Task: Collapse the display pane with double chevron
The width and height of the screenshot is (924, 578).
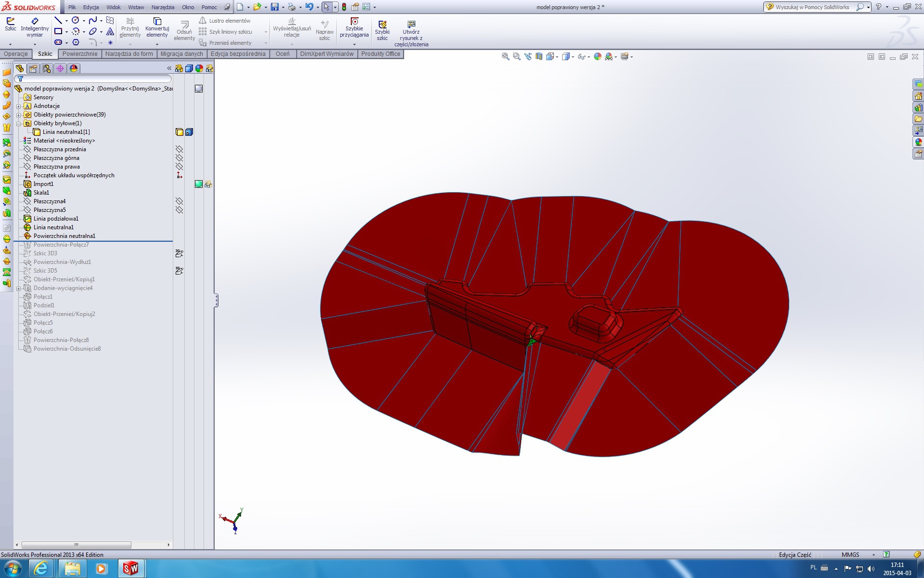Action: (169, 68)
